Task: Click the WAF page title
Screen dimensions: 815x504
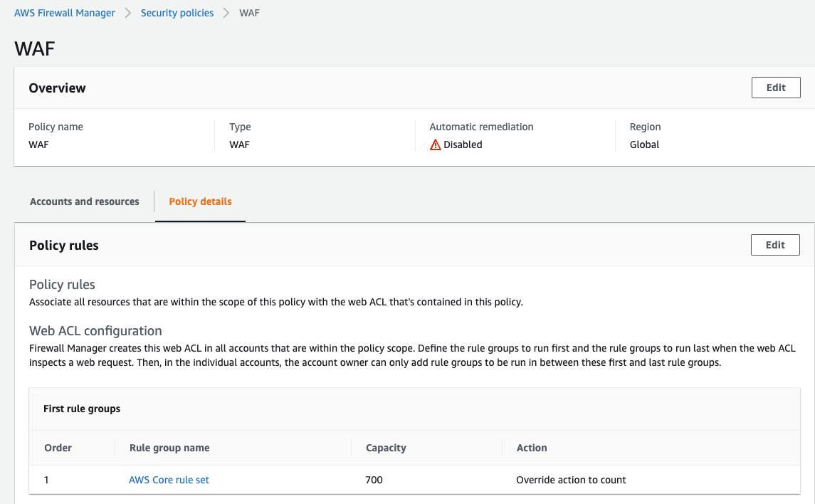Action: [x=35, y=49]
